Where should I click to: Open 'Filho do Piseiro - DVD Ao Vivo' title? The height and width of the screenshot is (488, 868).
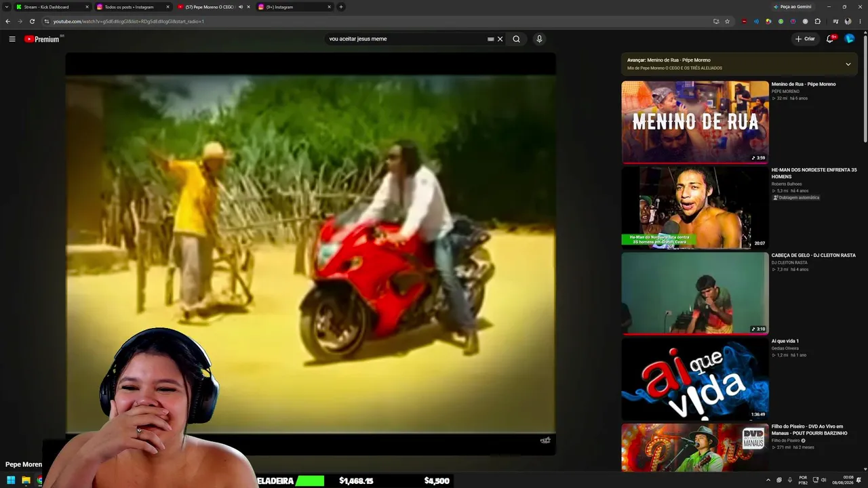click(x=810, y=430)
